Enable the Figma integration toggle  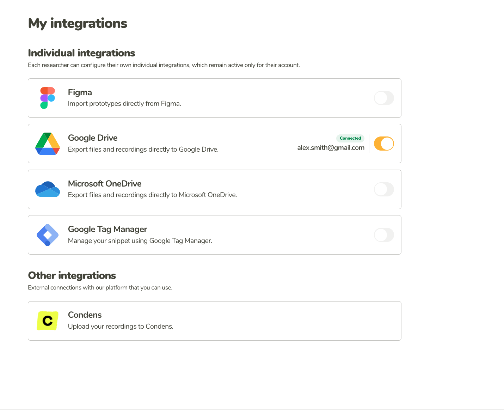click(384, 98)
